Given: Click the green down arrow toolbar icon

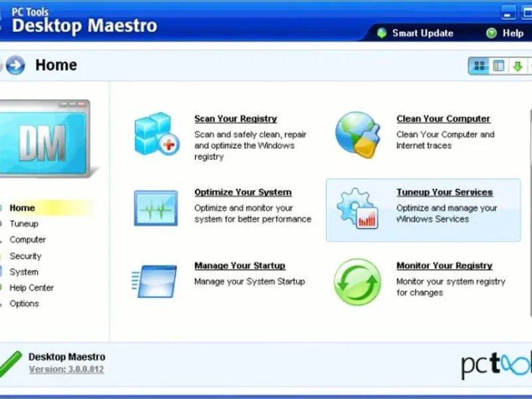Looking at the screenshot, I should pos(517,66).
